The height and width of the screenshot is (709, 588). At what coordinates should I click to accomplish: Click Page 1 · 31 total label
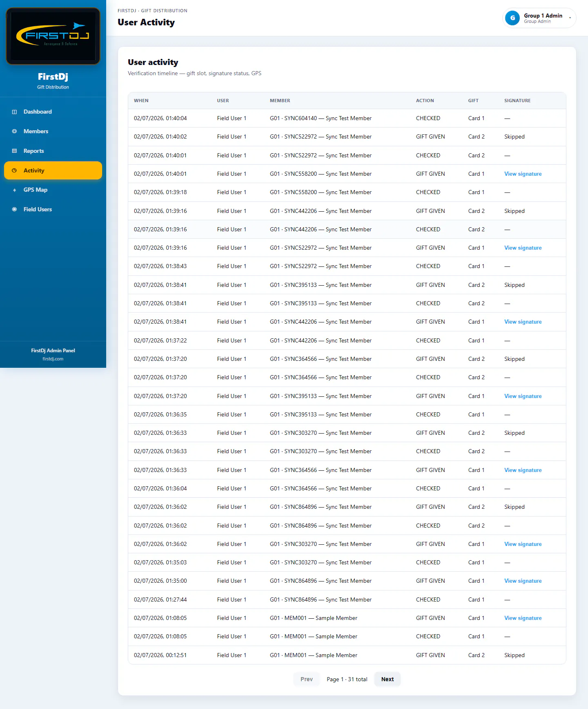pyautogui.click(x=347, y=680)
